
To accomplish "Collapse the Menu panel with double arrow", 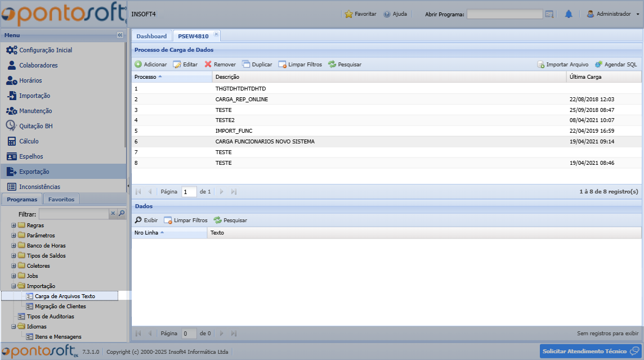I will [x=120, y=35].
